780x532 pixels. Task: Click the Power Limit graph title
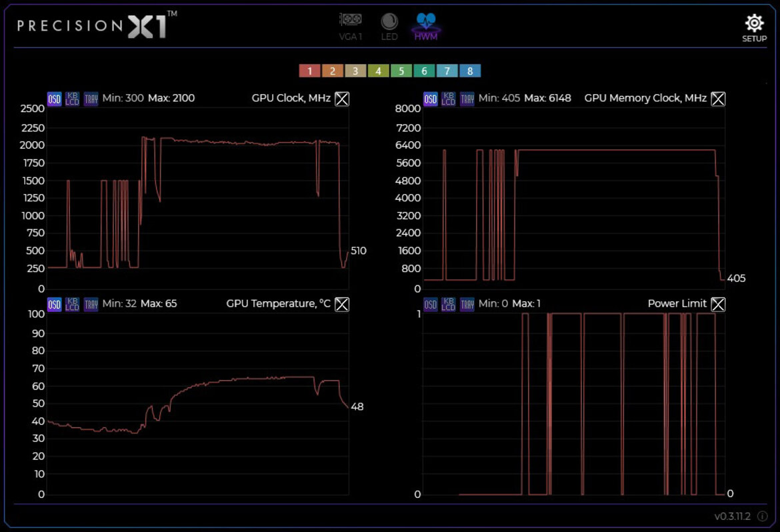click(677, 303)
